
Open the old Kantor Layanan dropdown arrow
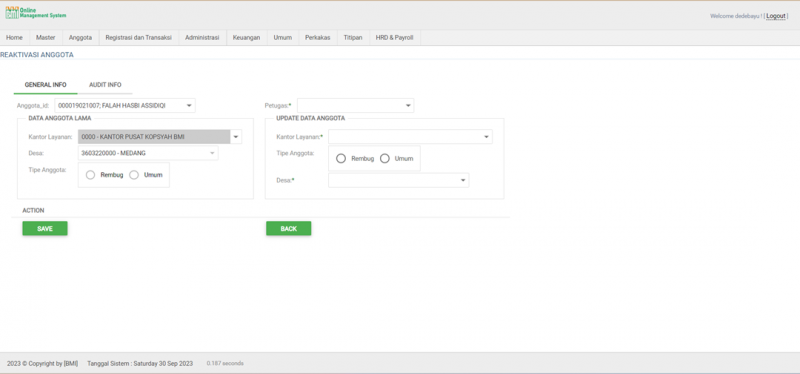236,137
